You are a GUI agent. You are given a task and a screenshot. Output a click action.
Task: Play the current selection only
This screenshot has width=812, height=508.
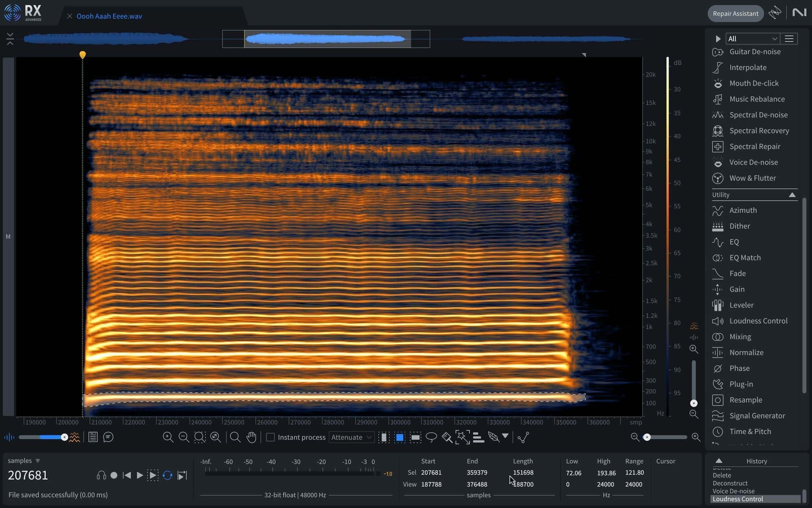tap(153, 475)
